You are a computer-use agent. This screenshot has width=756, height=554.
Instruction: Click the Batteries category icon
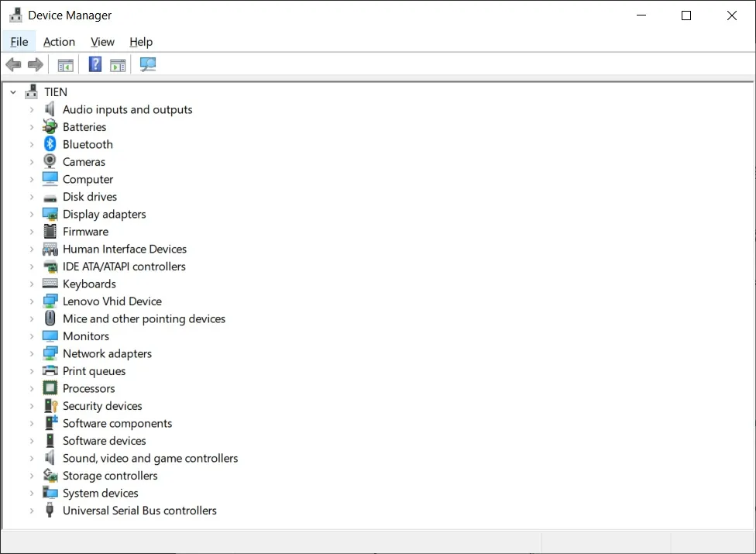pos(49,126)
